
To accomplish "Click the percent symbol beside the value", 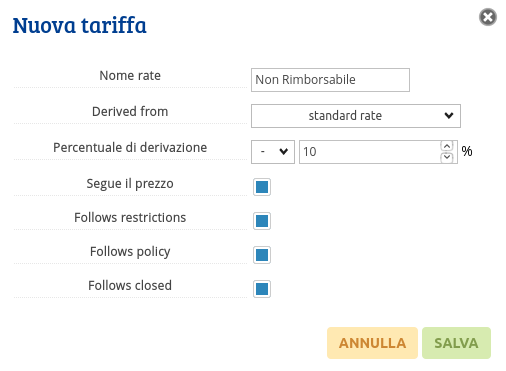I will [x=467, y=151].
